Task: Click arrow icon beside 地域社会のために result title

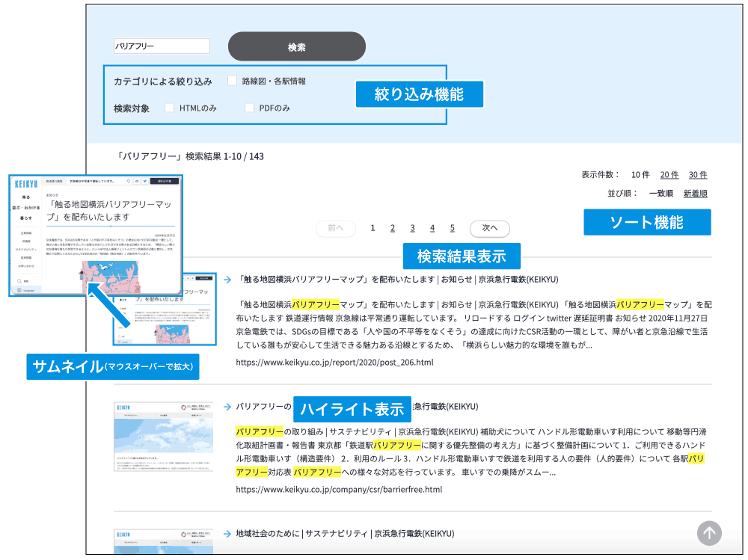Action: pos(227,534)
